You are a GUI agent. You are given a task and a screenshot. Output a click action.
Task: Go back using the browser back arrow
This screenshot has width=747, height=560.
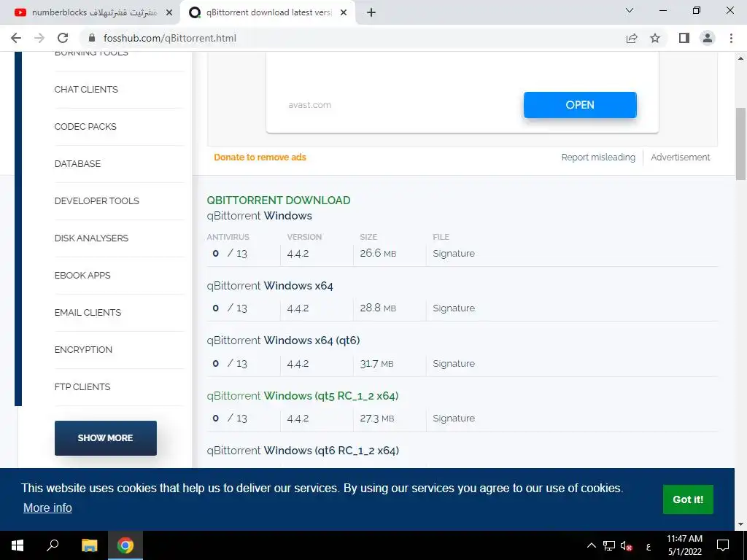click(x=16, y=38)
